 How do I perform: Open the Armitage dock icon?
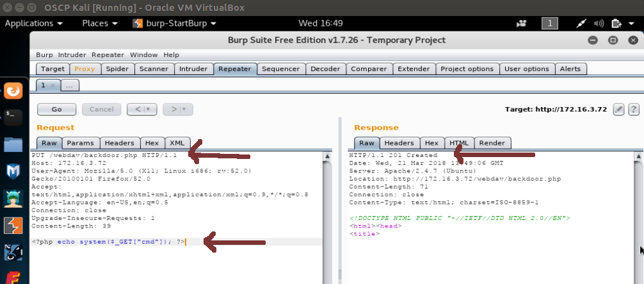13,199
